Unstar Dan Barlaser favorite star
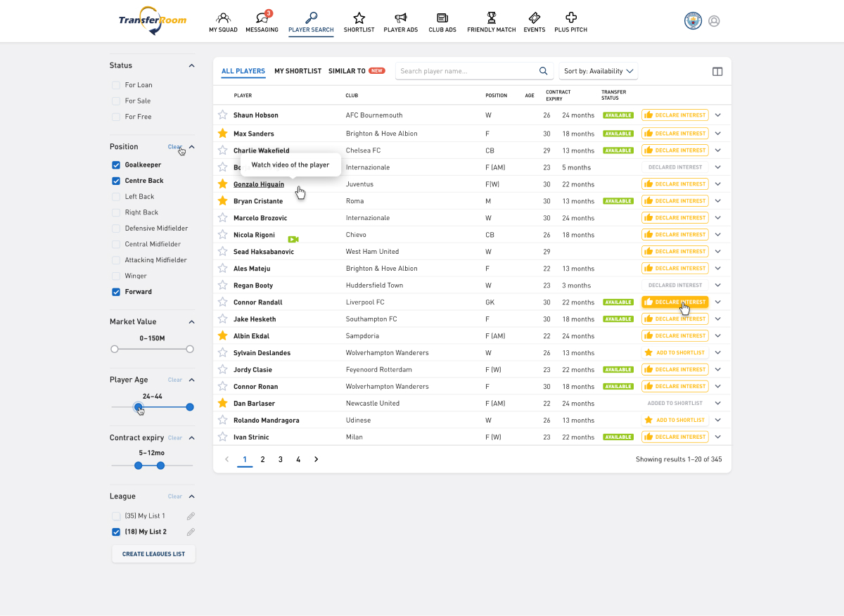The height and width of the screenshot is (616, 844). (223, 403)
